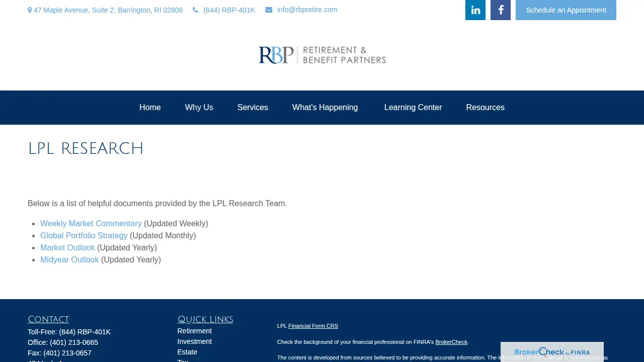
Task: Click the phone icon in the top bar
Action: pyautogui.click(x=196, y=10)
